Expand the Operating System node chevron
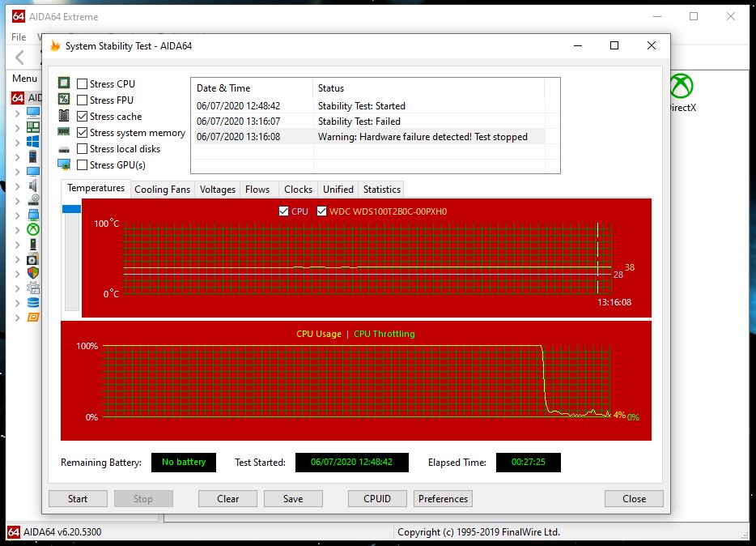This screenshot has height=546, width=756. (17, 143)
